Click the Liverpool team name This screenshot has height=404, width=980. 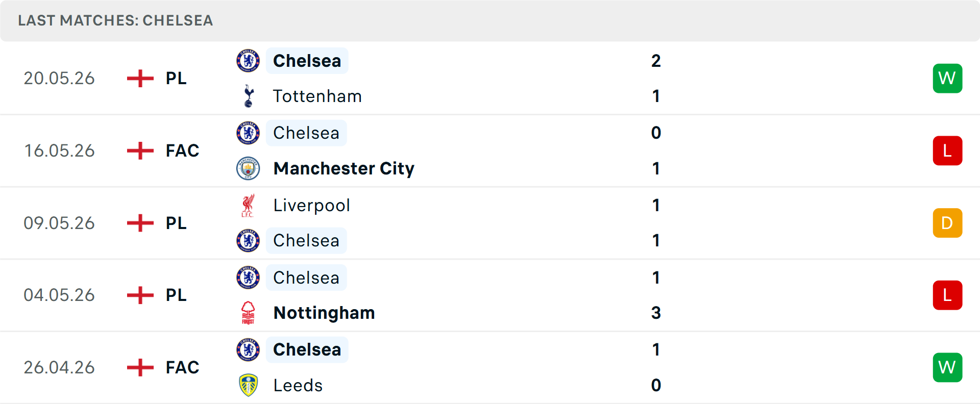311,205
